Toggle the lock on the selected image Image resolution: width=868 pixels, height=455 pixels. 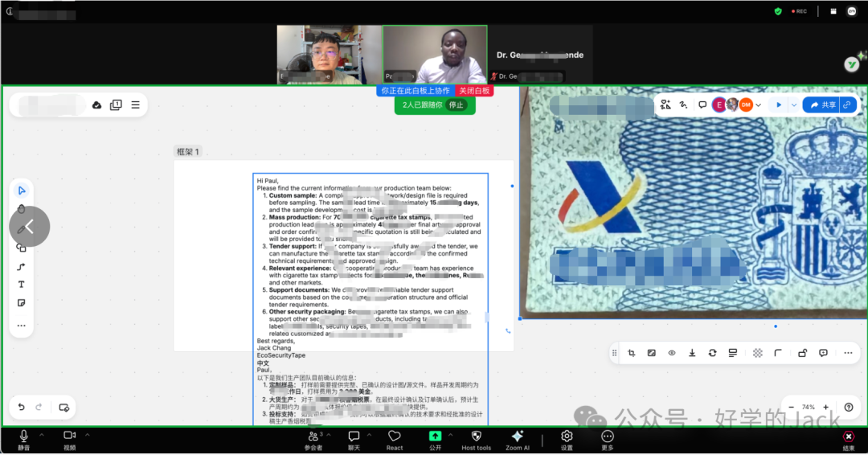tap(803, 353)
